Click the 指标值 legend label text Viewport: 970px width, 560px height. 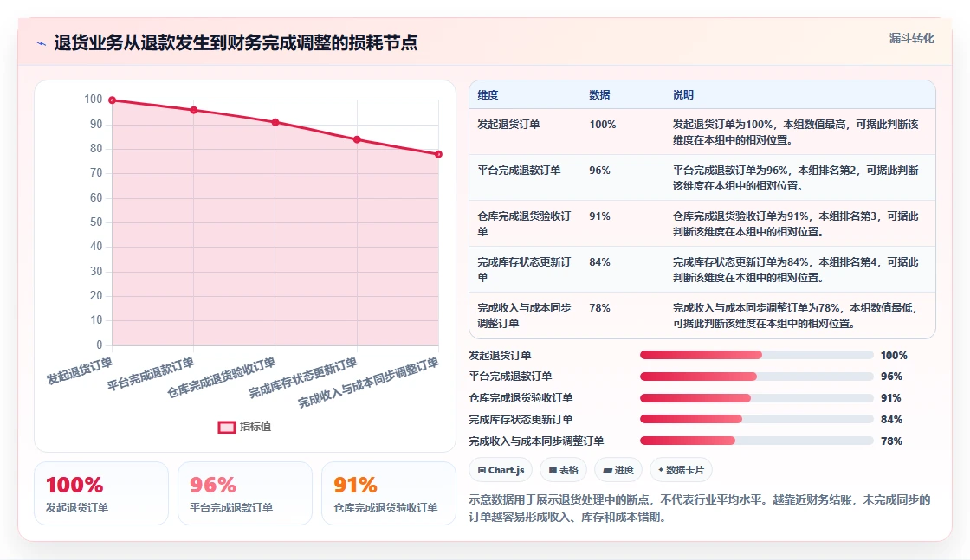pyautogui.click(x=255, y=427)
